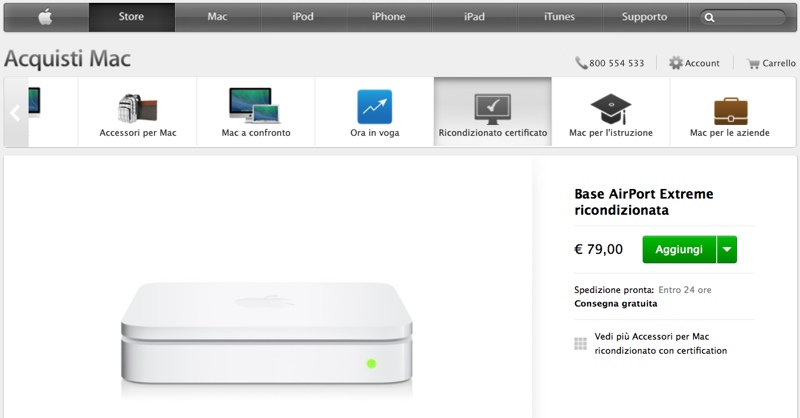
Task: Select the Ricondizionato certificato monitor icon
Action: point(492,109)
